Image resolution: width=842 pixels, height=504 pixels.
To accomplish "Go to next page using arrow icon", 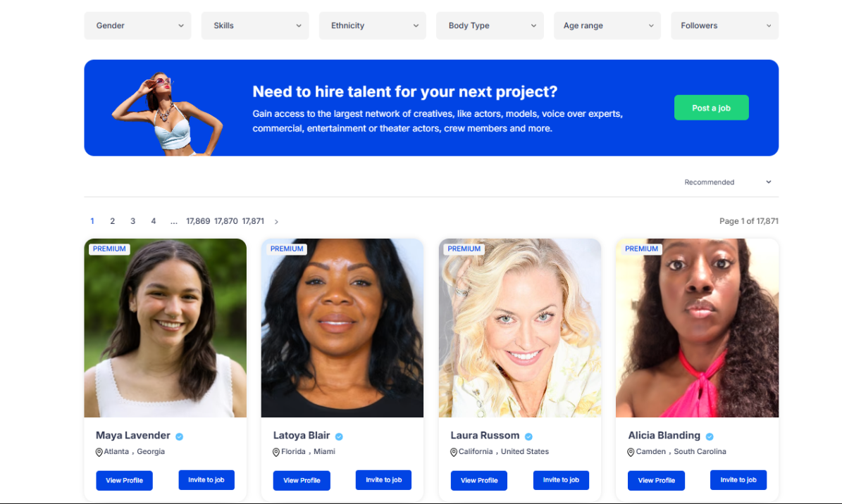I will coord(276,222).
